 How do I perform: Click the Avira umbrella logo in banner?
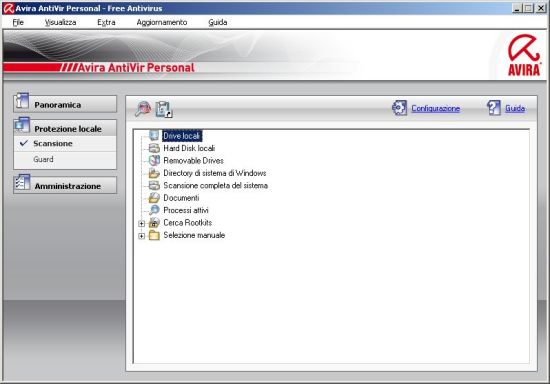(524, 55)
